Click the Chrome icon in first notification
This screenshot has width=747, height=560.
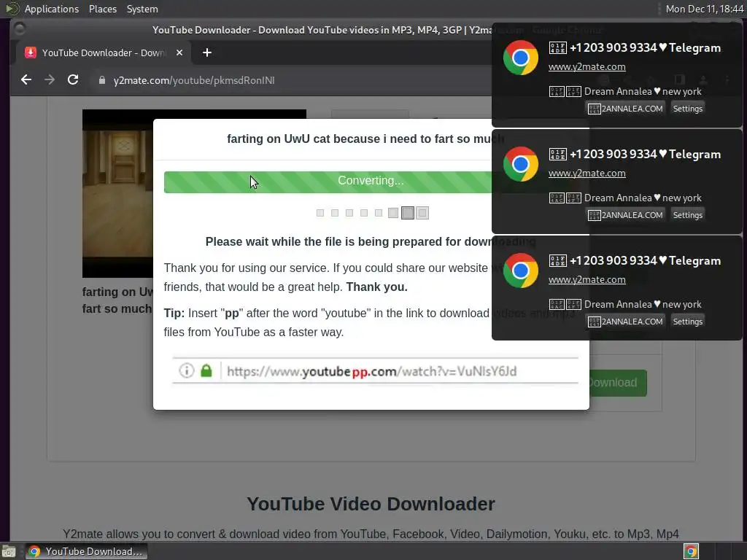[521, 58]
